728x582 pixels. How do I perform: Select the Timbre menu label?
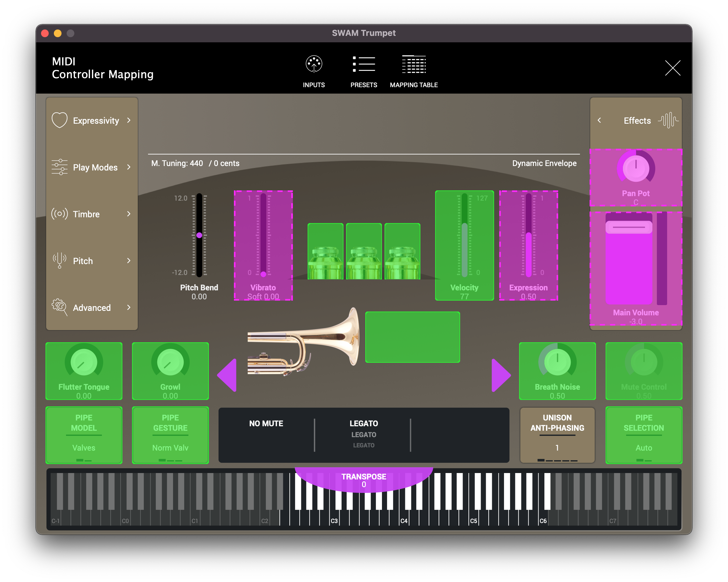(86, 214)
